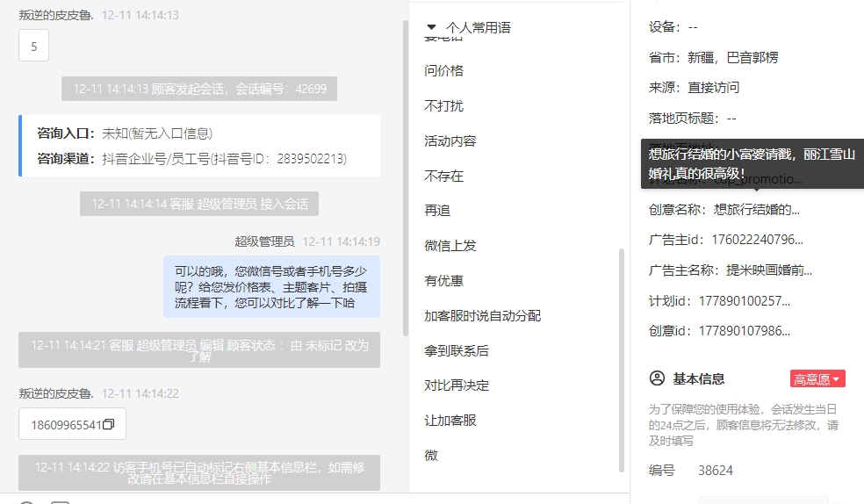Click notice 访客手机号已自动标记右侧基本信息栏
The image size is (864, 504).
199,472
